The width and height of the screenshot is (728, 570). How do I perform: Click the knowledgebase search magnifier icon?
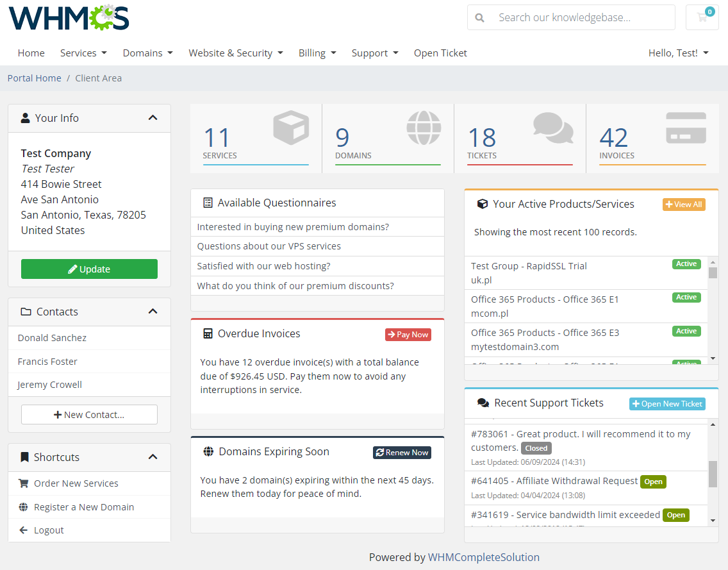tap(480, 17)
